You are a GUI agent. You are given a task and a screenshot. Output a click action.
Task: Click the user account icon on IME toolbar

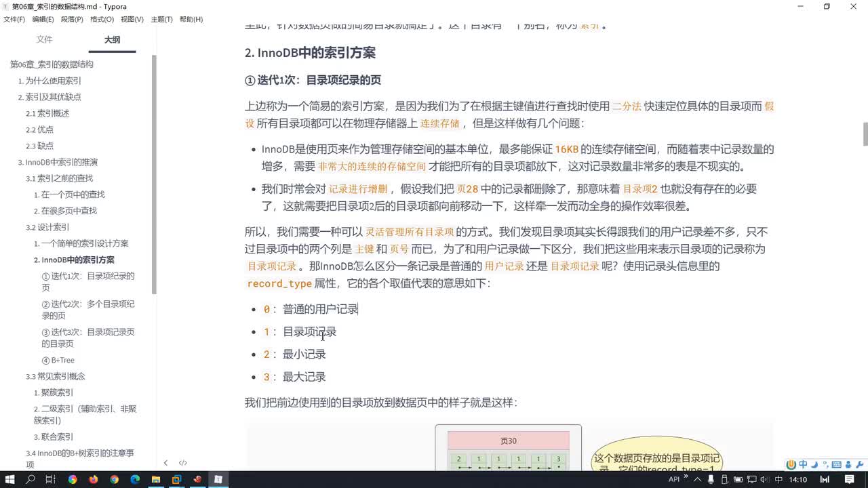click(847, 464)
